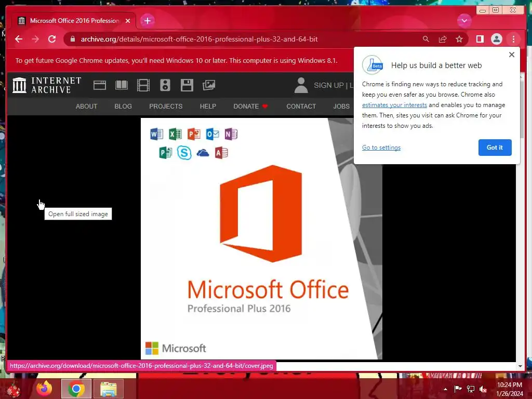
Task: Click the Go to settings link
Action: tap(381, 147)
